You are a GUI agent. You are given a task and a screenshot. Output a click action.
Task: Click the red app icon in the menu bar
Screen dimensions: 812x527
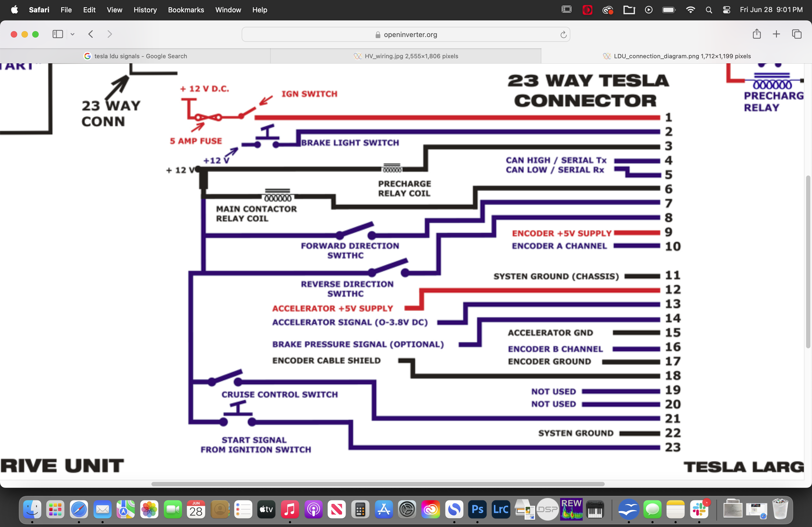(x=587, y=10)
